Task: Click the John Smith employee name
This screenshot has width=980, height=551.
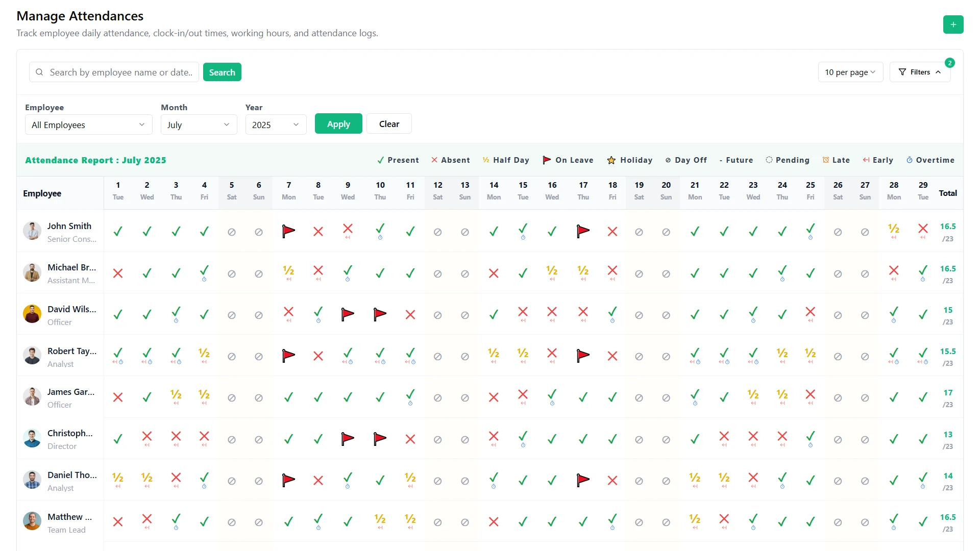Action: pos(69,226)
